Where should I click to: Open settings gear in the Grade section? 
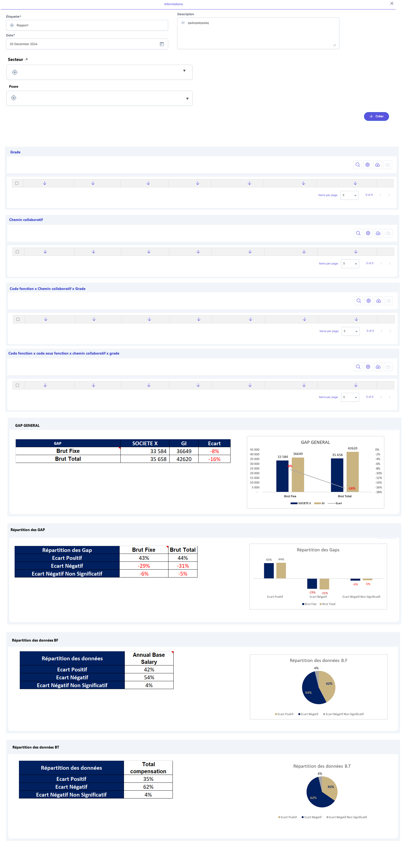pyautogui.click(x=367, y=165)
